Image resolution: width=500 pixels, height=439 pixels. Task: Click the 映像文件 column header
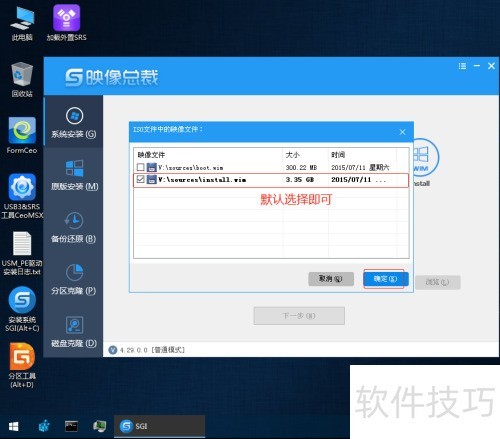click(151, 155)
